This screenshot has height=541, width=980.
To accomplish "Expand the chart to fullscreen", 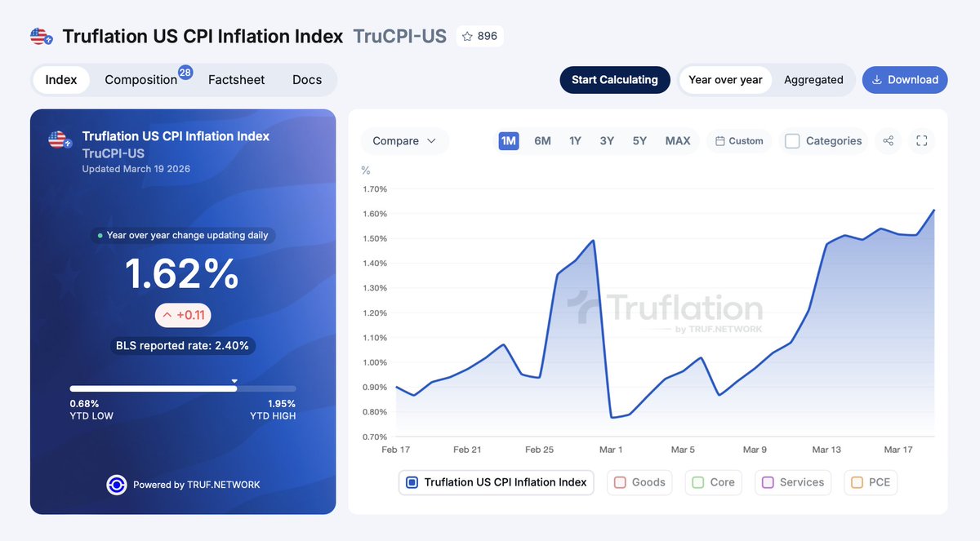I will pos(922,141).
